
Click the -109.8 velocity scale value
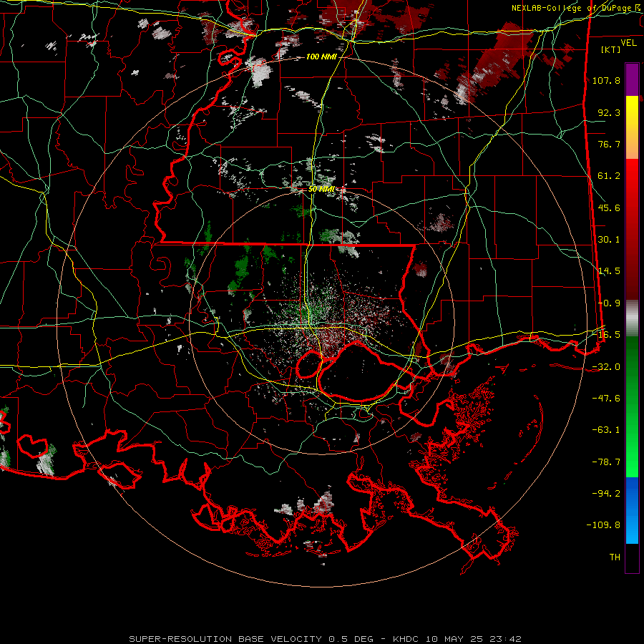click(603, 525)
